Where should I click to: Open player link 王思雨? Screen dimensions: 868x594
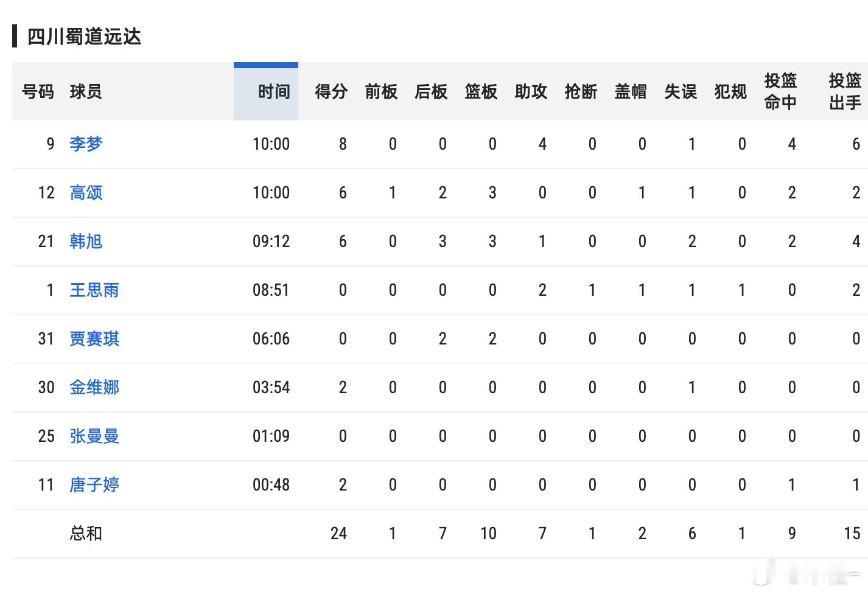(94, 290)
